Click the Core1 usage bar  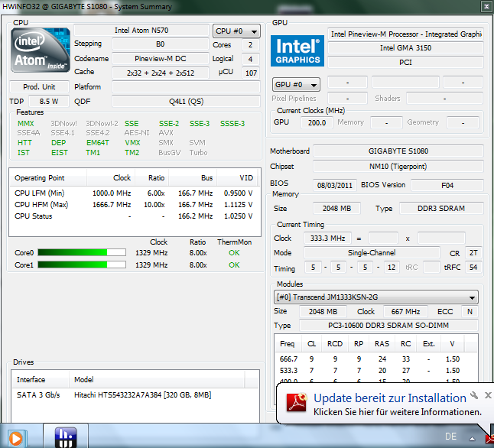82,265
